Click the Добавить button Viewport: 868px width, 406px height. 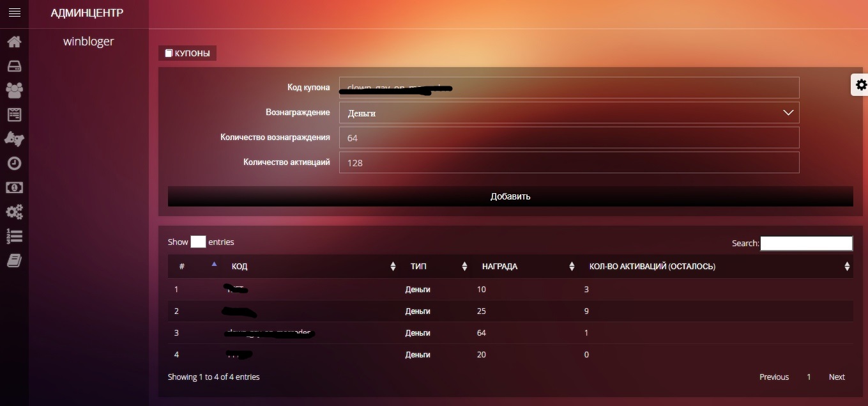pyautogui.click(x=510, y=196)
